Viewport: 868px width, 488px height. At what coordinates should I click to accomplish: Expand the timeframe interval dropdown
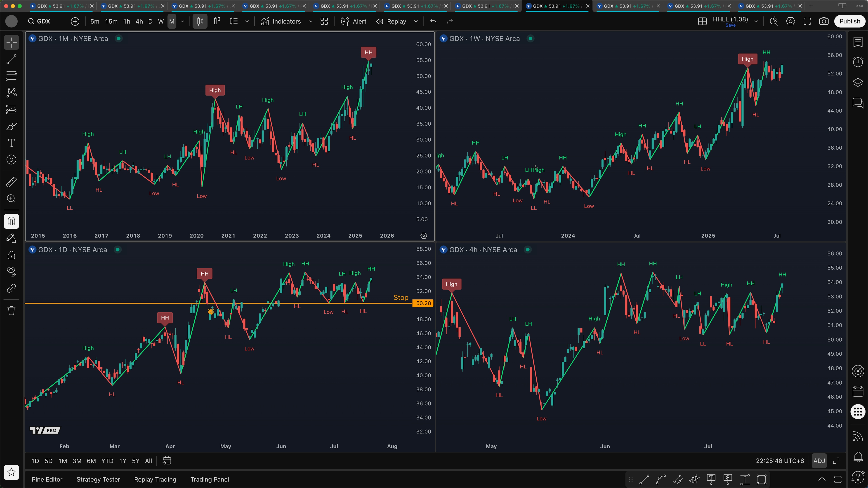pos(183,21)
